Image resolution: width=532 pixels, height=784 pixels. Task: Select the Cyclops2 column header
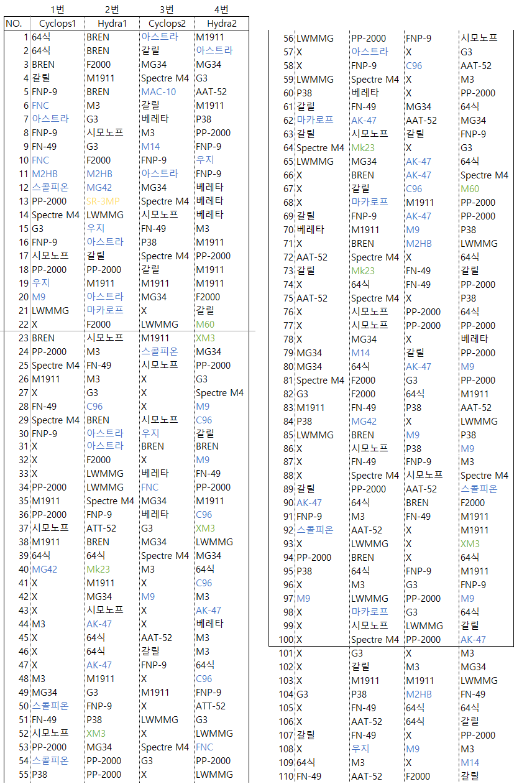click(x=167, y=23)
